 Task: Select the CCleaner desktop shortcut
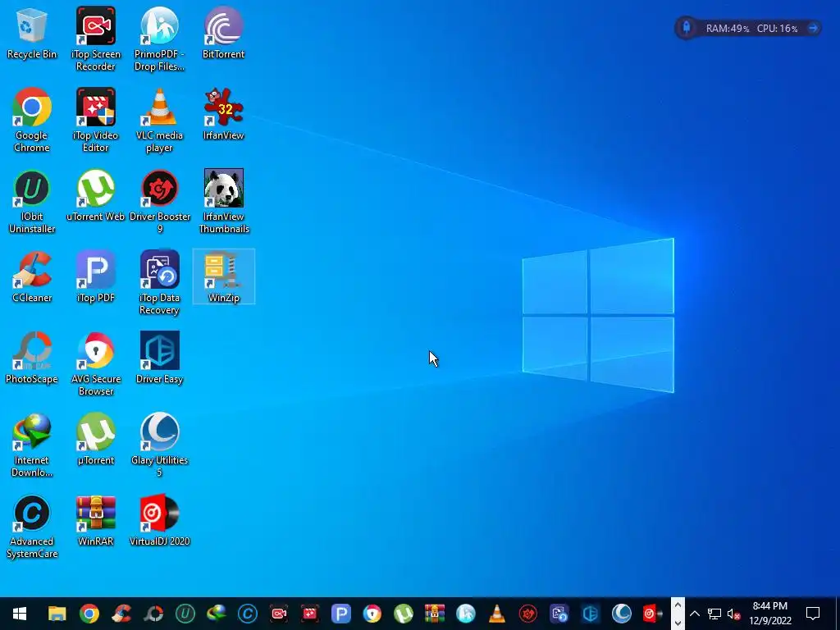coord(32,277)
